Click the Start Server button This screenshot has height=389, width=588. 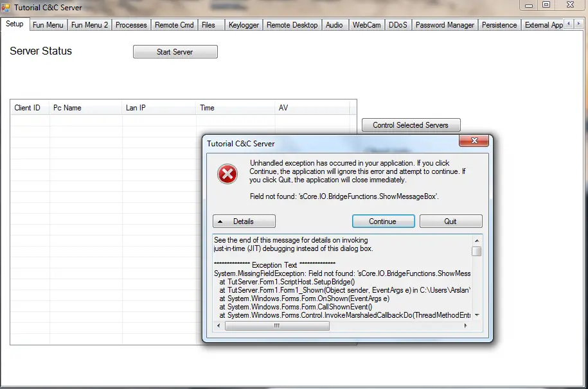tap(175, 52)
